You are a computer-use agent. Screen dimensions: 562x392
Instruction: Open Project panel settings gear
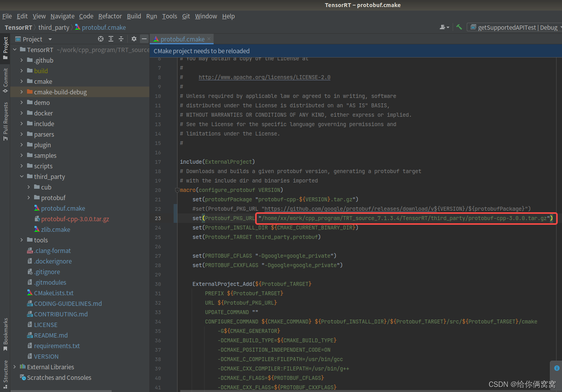(134, 39)
